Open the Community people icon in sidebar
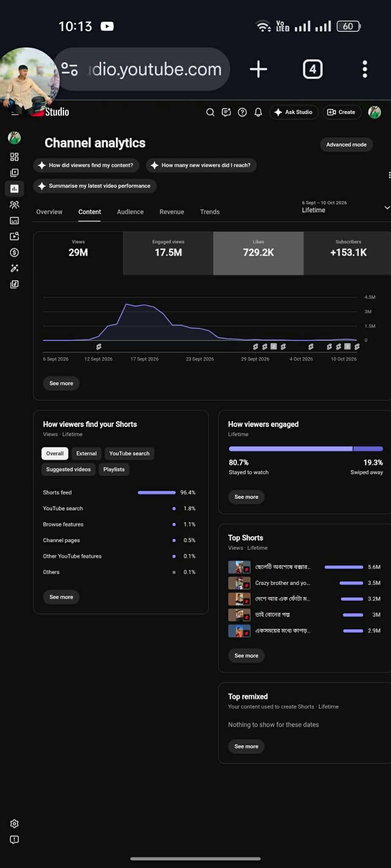The height and width of the screenshot is (868, 391). click(x=14, y=205)
